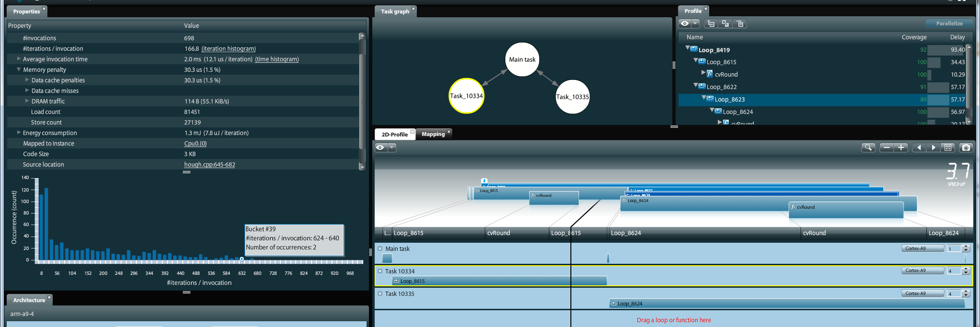980x327 pixels.
Task: Open the time histogram link
Action: click(x=277, y=59)
